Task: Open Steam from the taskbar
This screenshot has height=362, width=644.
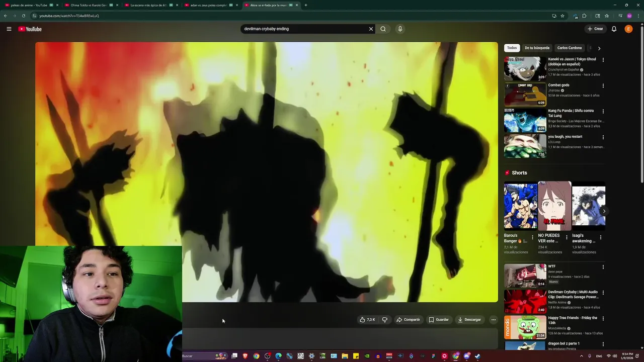Action: coord(477,356)
